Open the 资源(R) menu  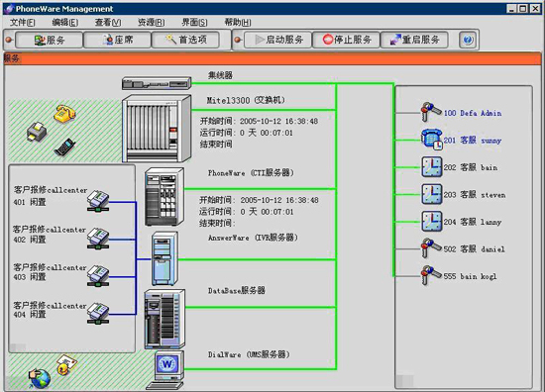pyautogui.click(x=152, y=23)
